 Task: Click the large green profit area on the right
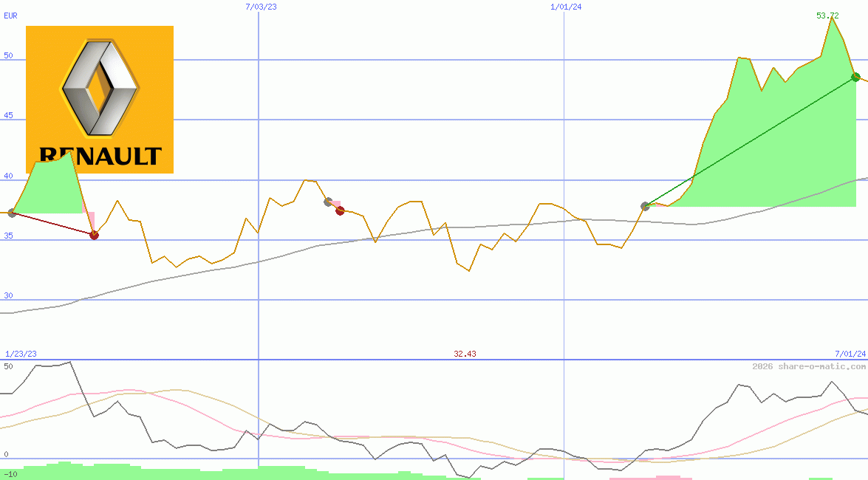point(776,148)
